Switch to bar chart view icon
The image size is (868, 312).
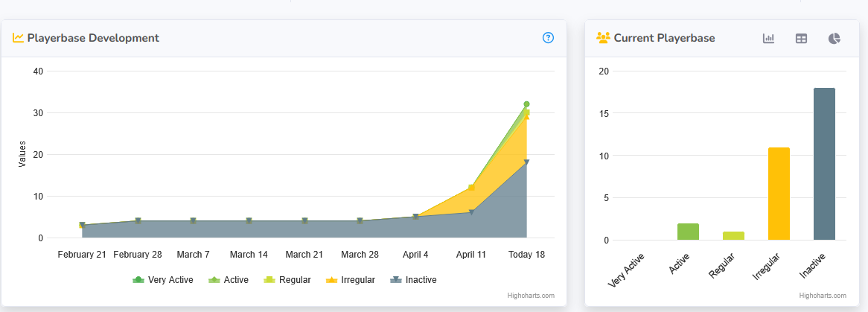(769, 38)
